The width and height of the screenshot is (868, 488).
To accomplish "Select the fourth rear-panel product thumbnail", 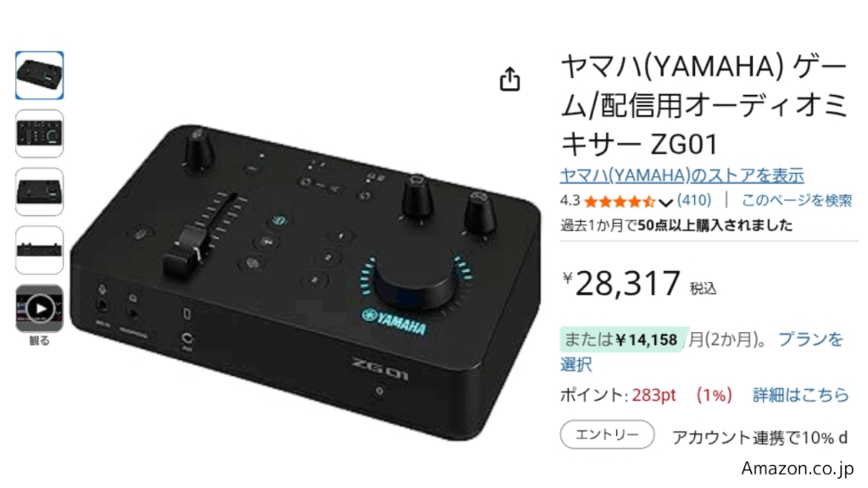I will point(39,250).
